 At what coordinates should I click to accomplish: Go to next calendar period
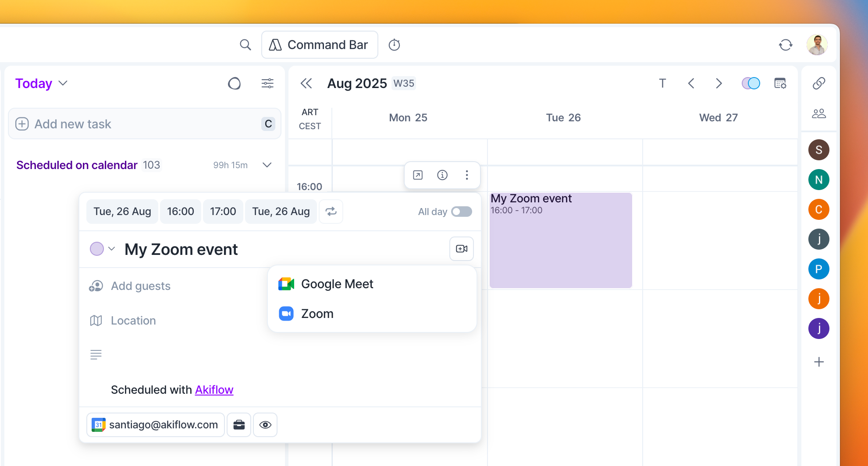[x=719, y=83]
